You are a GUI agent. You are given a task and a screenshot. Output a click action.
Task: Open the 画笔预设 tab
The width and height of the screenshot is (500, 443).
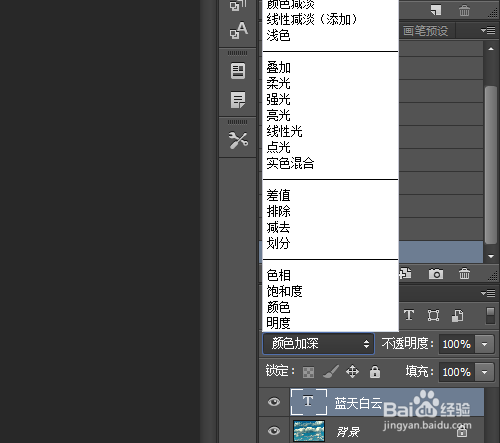point(426,31)
